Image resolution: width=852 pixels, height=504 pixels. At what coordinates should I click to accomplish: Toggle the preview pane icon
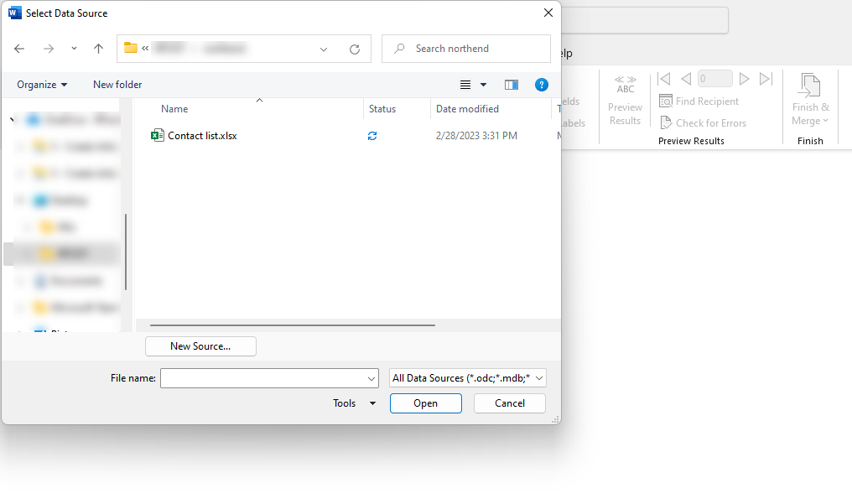[x=512, y=85]
